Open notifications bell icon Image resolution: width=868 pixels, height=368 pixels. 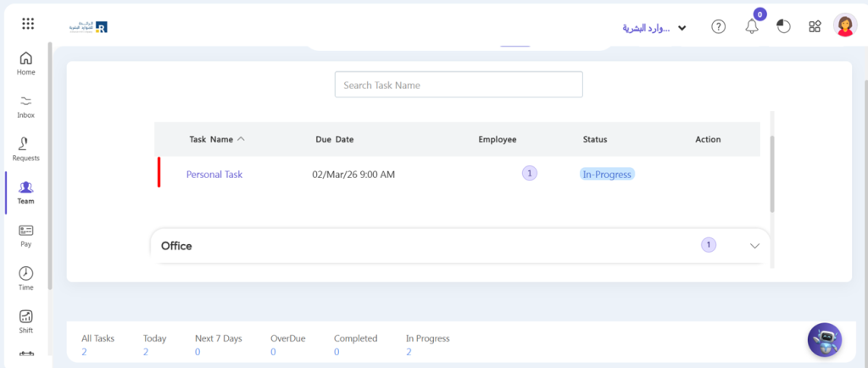752,26
